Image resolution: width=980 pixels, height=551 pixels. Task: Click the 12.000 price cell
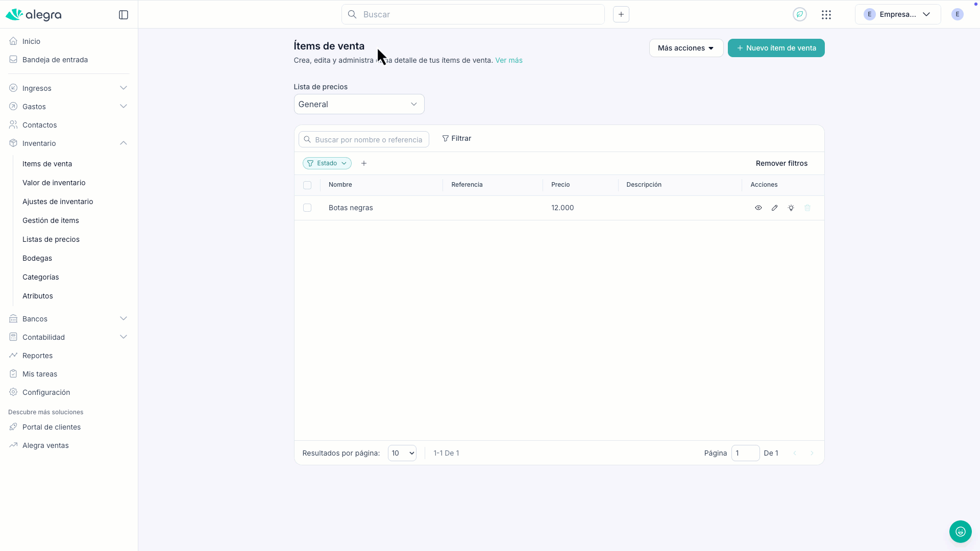coord(562,208)
